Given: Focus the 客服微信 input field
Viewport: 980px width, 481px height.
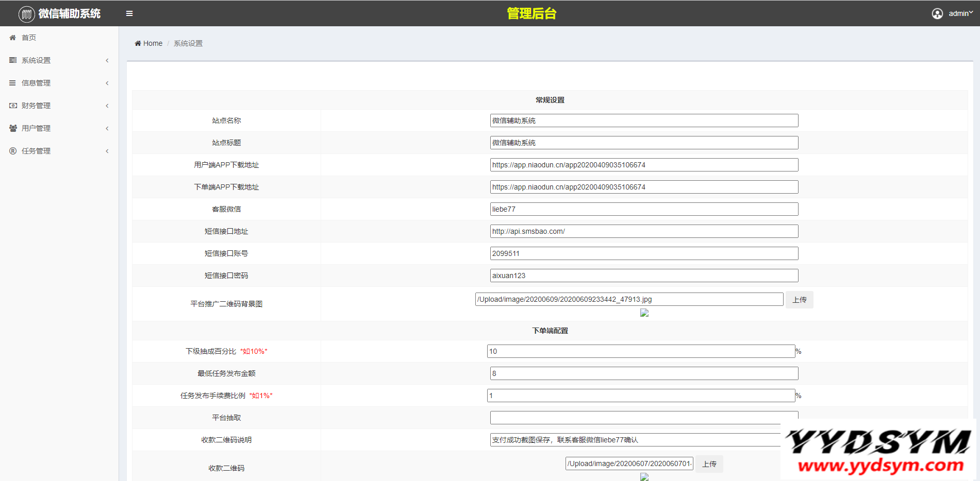Looking at the screenshot, I should [644, 209].
